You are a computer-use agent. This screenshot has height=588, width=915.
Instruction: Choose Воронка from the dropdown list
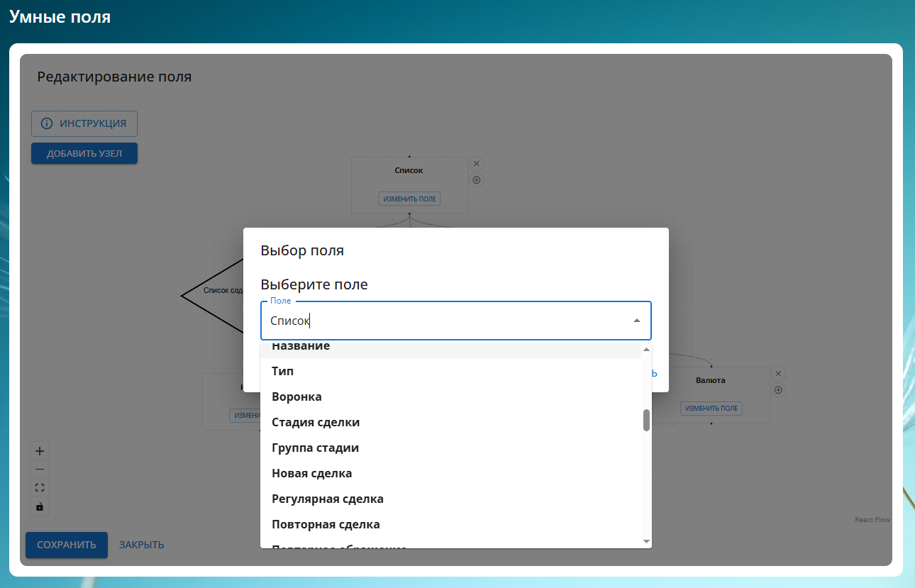point(296,396)
